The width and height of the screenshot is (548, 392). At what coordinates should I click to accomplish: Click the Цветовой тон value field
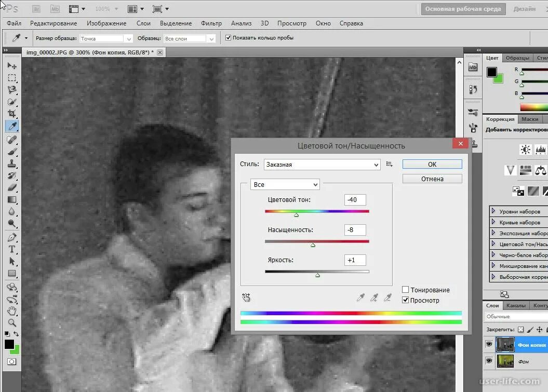coord(355,200)
